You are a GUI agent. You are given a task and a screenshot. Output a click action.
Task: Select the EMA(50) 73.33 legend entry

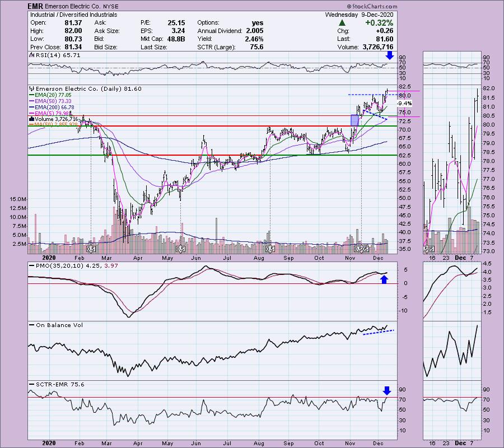point(50,101)
